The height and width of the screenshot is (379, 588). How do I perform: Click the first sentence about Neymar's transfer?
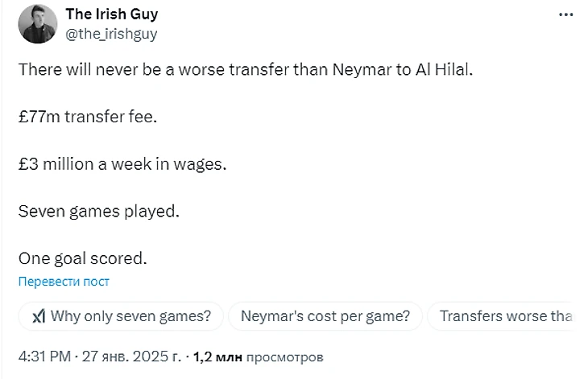[246, 70]
